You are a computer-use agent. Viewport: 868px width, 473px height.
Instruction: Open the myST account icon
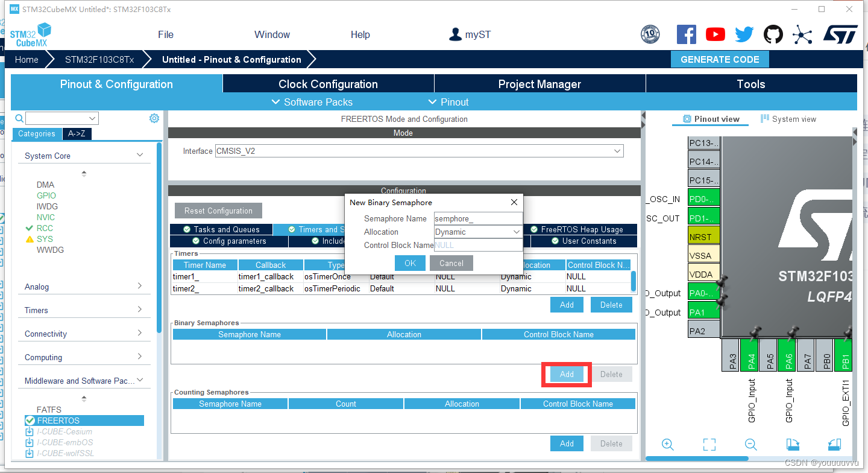pyautogui.click(x=455, y=34)
